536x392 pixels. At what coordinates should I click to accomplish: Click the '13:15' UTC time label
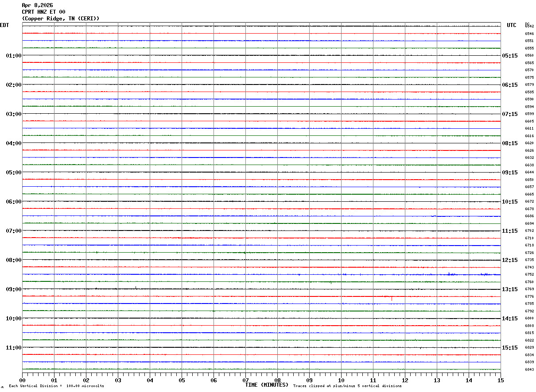click(x=509, y=289)
